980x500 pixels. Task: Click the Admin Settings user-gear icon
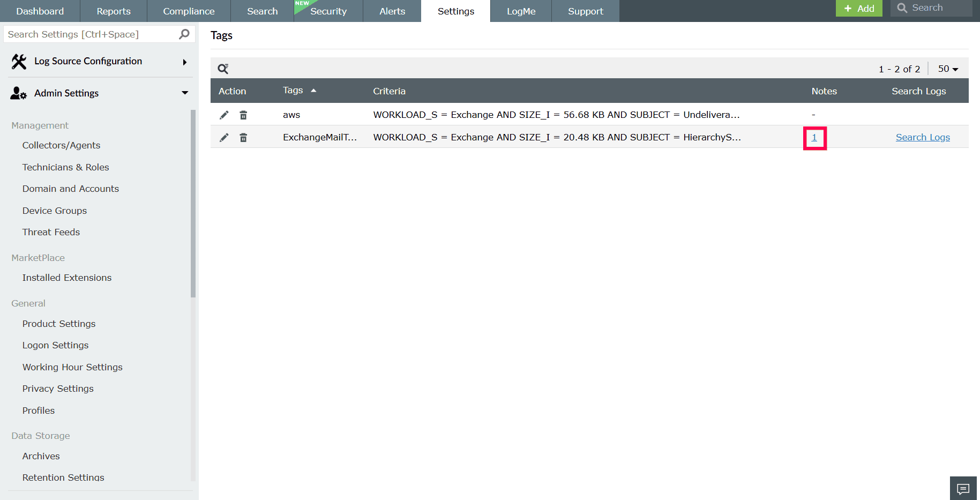(19, 93)
